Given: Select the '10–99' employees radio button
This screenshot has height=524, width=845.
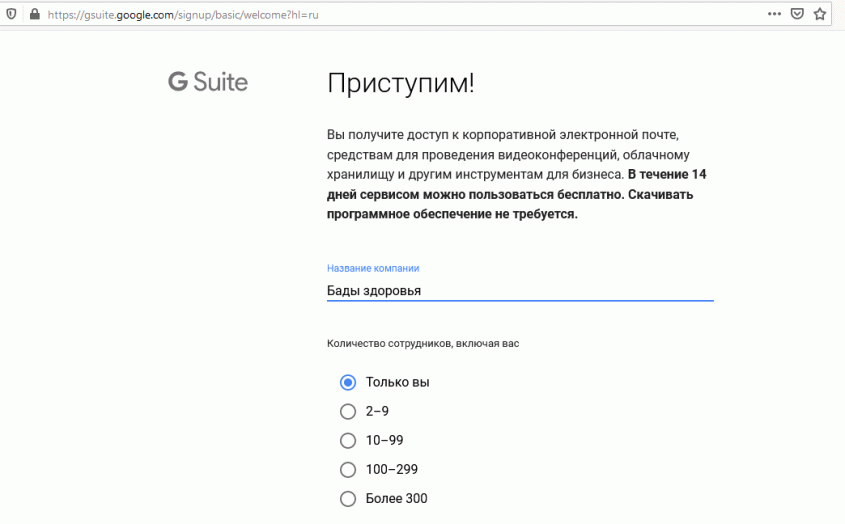Looking at the screenshot, I should [x=348, y=440].
